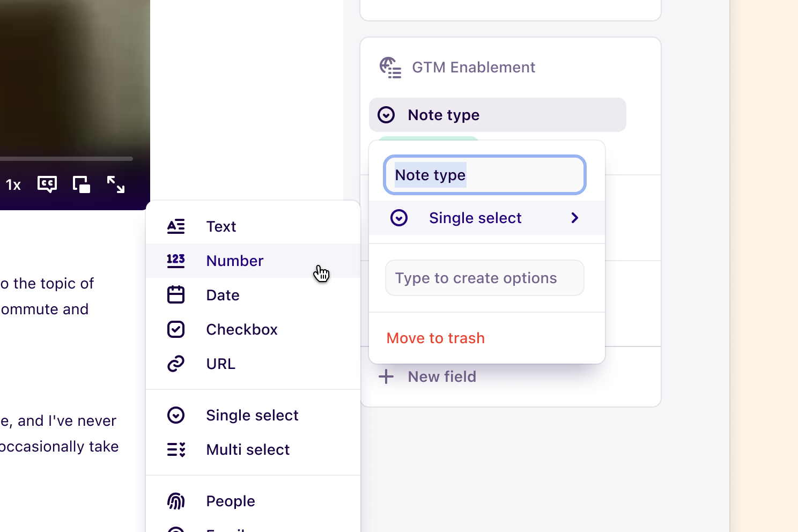Click Move to trash
Viewport: 798px width, 532px height.
(435, 338)
